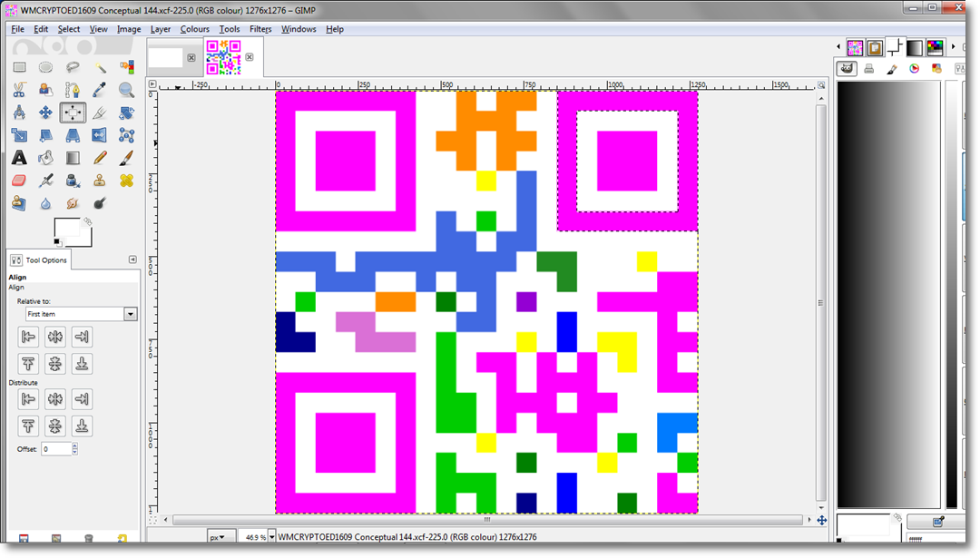980x558 pixels.
Task: Open the zoom percentage dropdown arrow
Action: pyautogui.click(x=272, y=537)
